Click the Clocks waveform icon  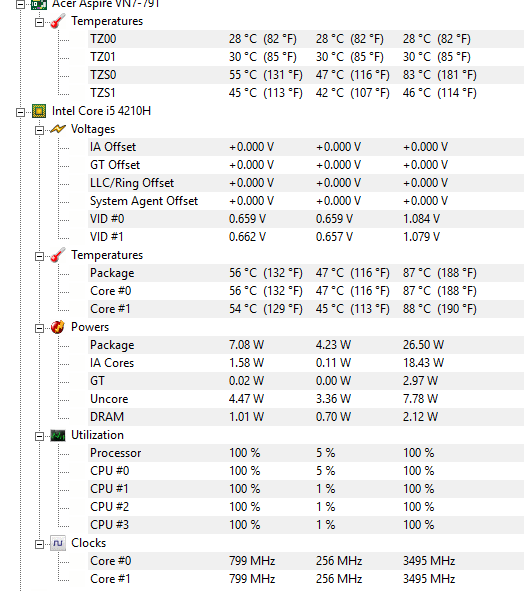pos(58,543)
